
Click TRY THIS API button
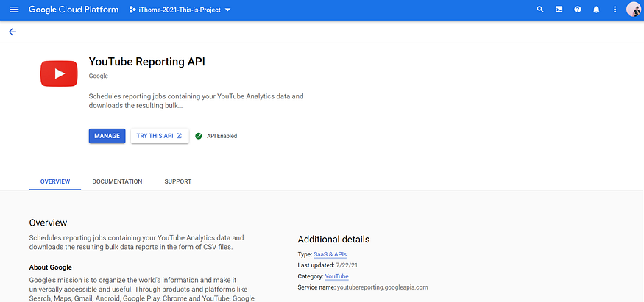pyautogui.click(x=160, y=136)
